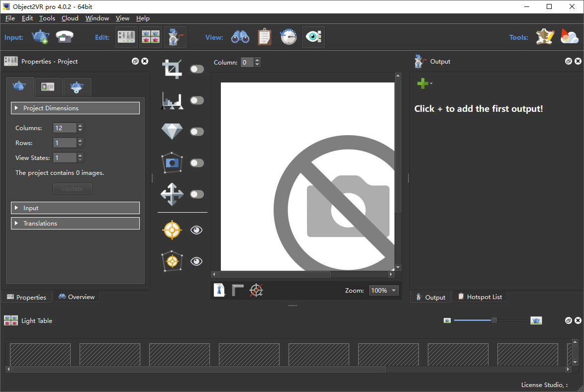
Task: Open the cloud browser tool icon
Action: tap(570, 37)
